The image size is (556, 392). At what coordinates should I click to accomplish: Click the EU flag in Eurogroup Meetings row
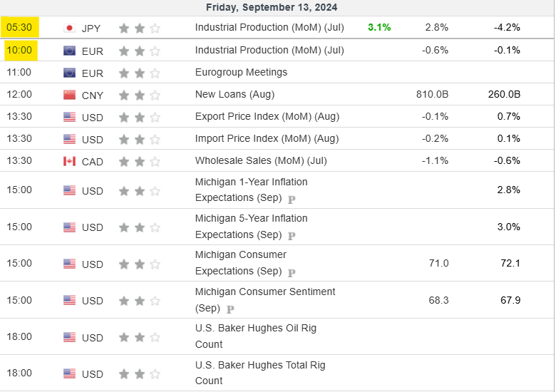point(70,73)
